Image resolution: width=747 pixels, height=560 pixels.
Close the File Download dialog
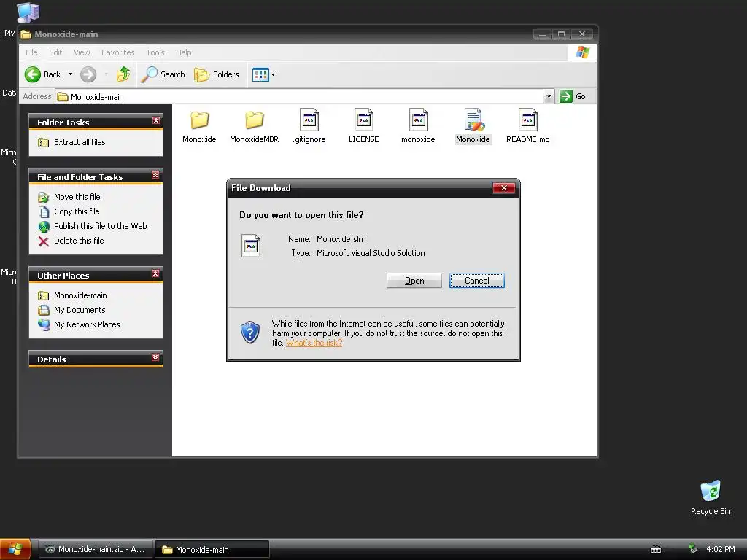503,188
